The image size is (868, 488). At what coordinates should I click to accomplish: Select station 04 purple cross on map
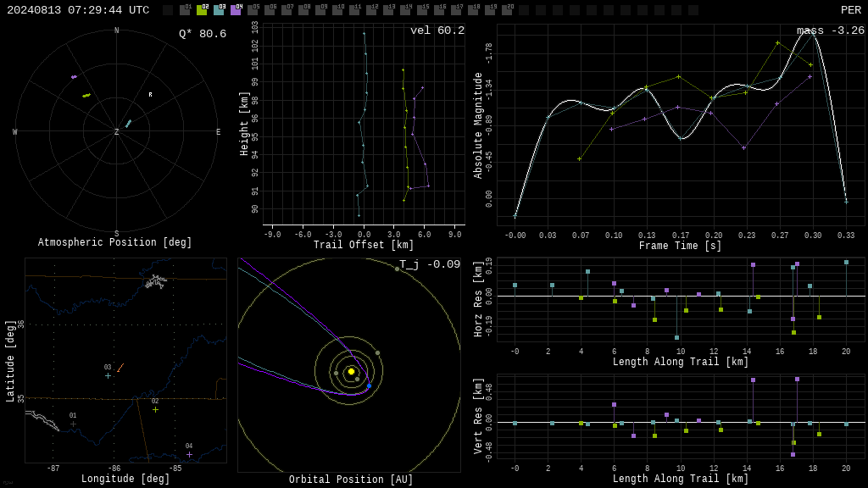pos(189,454)
